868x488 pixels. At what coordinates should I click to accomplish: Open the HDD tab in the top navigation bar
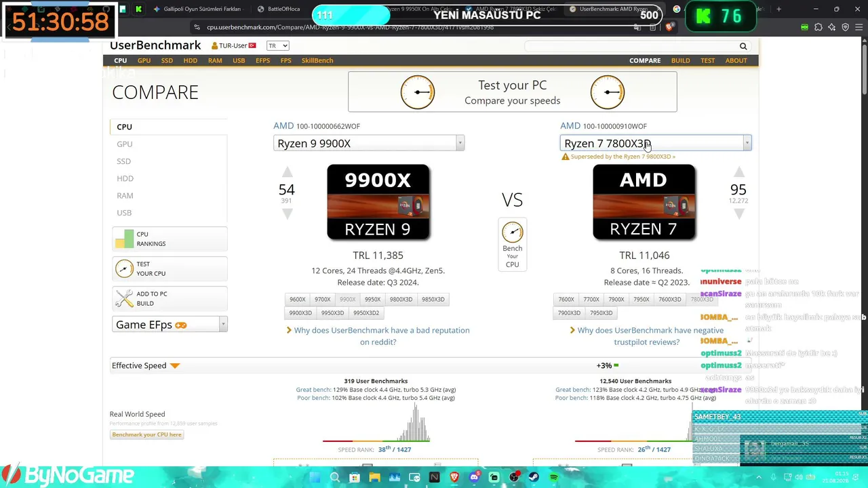tap(191, 60)
